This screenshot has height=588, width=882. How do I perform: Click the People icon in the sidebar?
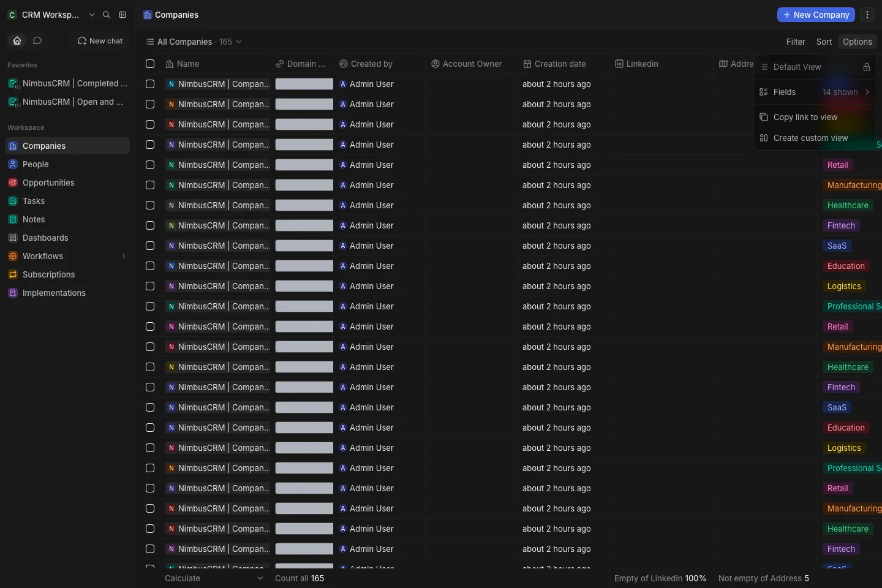click(x=13, y=164)
